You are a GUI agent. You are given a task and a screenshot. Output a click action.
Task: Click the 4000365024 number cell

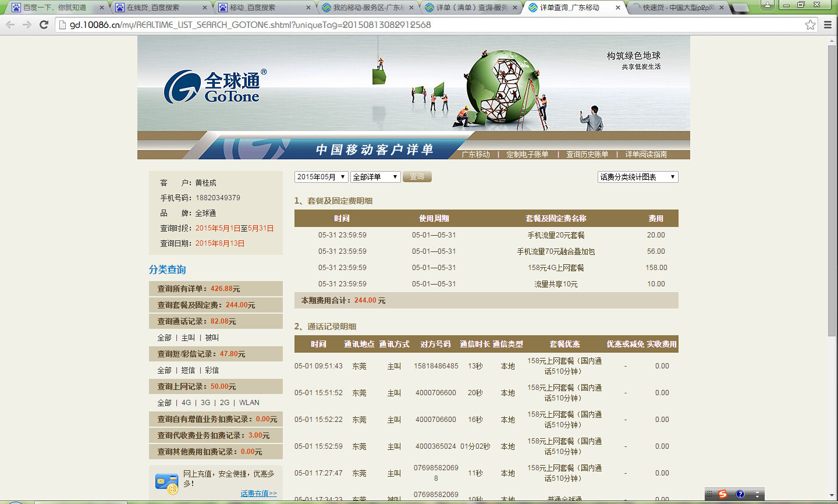[436, 446]
